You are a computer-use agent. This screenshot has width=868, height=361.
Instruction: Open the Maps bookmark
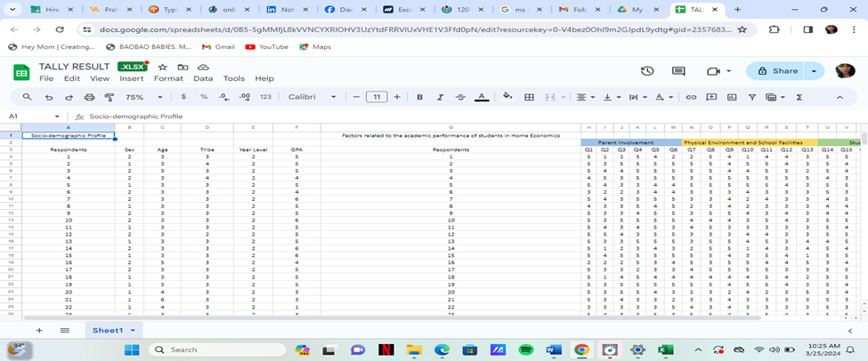pos(315,47)
